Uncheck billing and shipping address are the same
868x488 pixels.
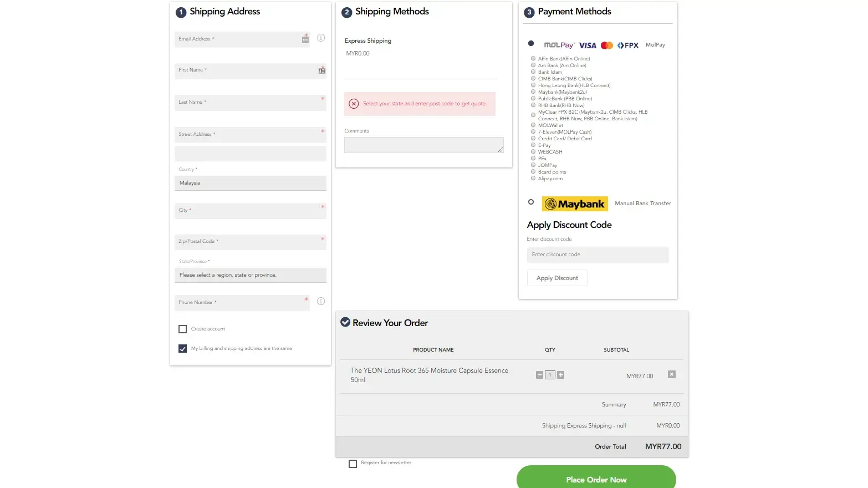[182, 348]
